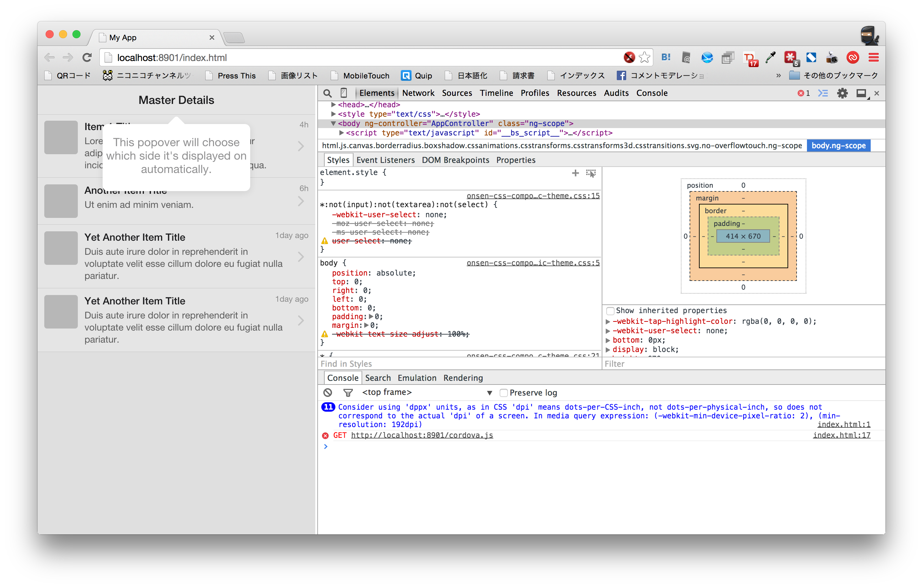Toggle device mode phone icon
The image size is (923, 588).
pyautogui.click(x=344, y=93)
